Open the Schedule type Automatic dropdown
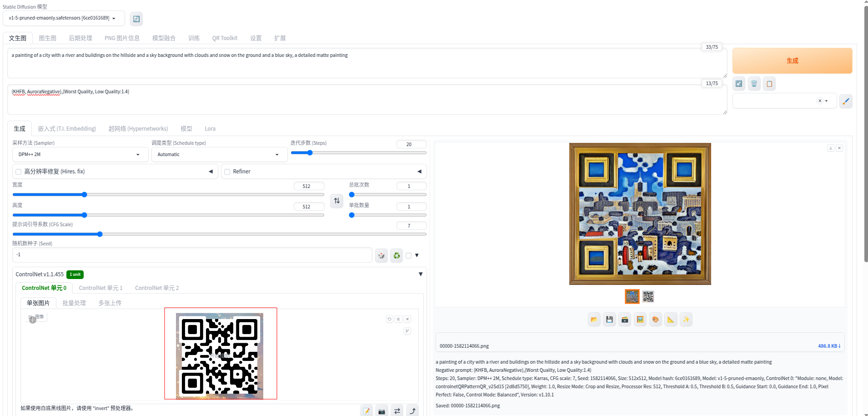Screen dimensions: 868x416 220,155
